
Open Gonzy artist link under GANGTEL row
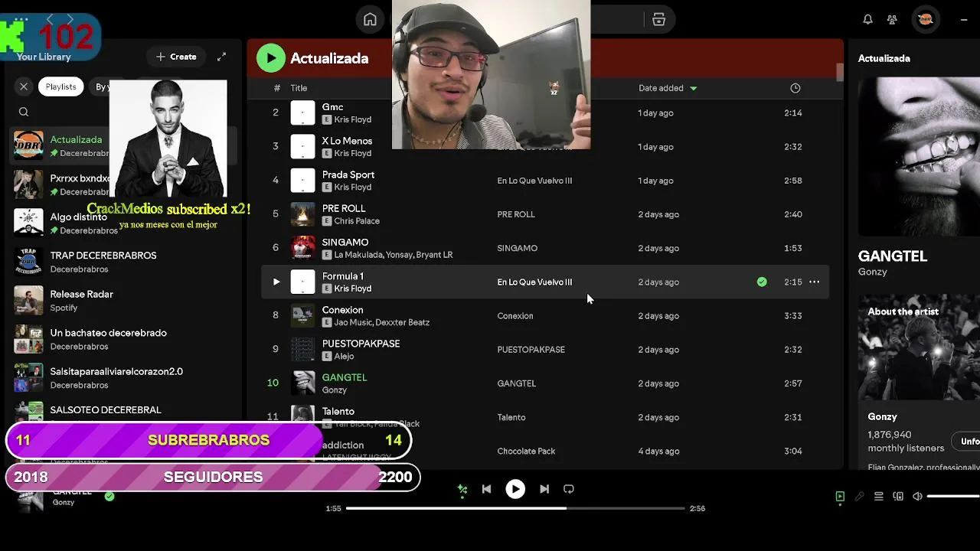335,390
